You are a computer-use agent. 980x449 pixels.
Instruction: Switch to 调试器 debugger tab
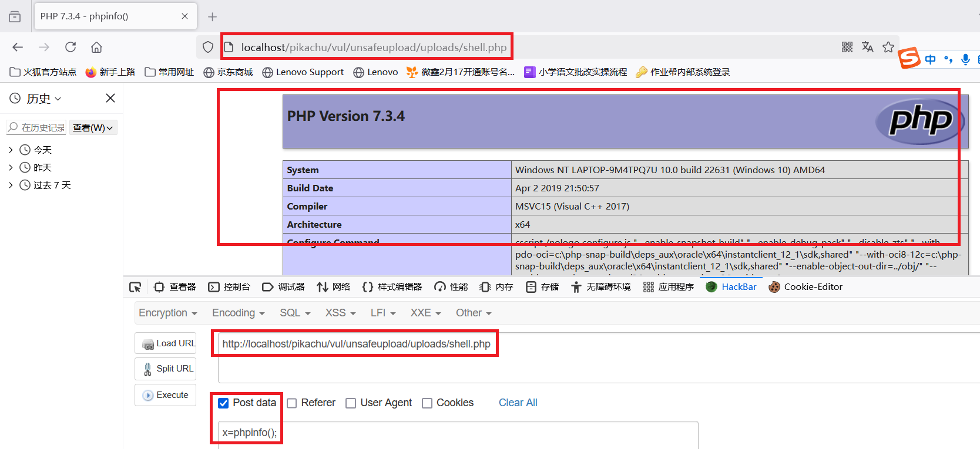tap(283, 287)
